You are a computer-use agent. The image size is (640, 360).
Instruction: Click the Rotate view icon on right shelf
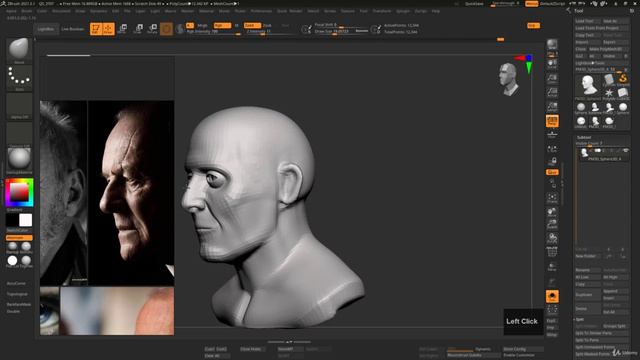tap(552, 238)
